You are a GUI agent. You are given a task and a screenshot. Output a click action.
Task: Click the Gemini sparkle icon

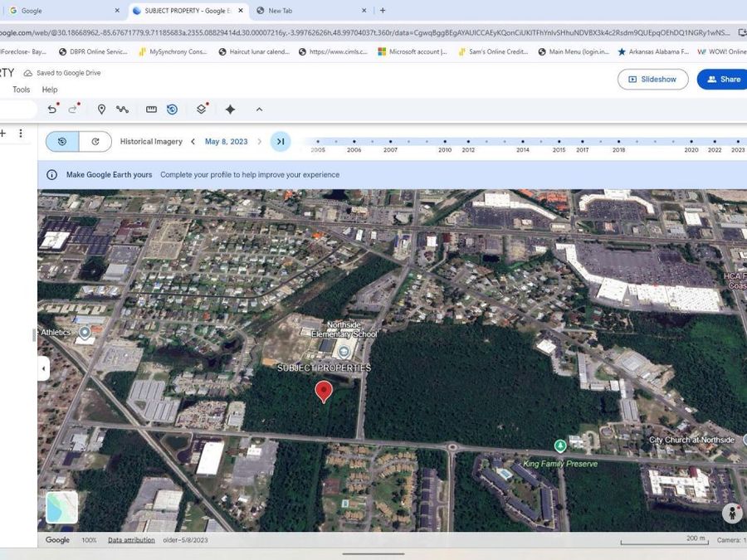click(x=230, y=109)
